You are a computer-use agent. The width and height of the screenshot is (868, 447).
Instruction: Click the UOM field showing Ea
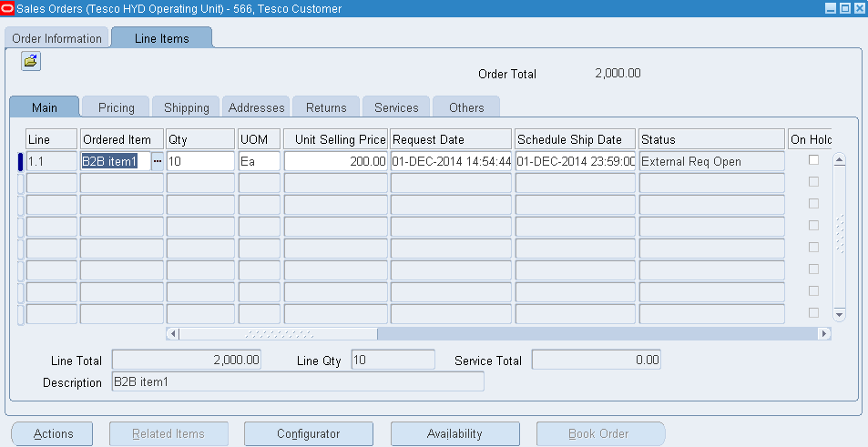pyautogui.click(x=259, y=161)
